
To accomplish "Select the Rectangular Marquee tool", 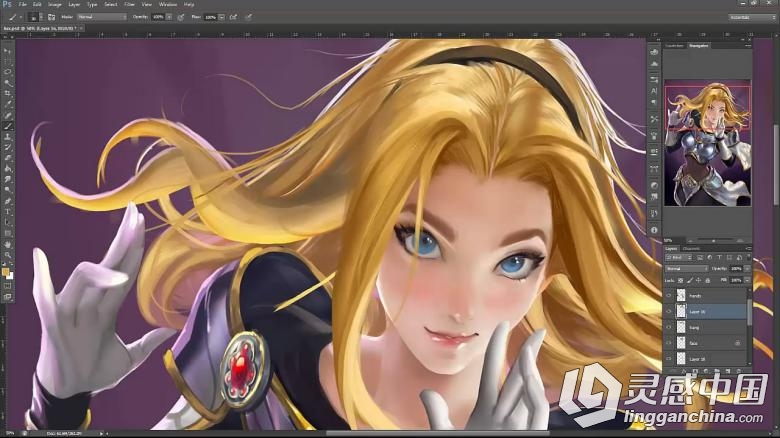I will [x=7, y=62].
